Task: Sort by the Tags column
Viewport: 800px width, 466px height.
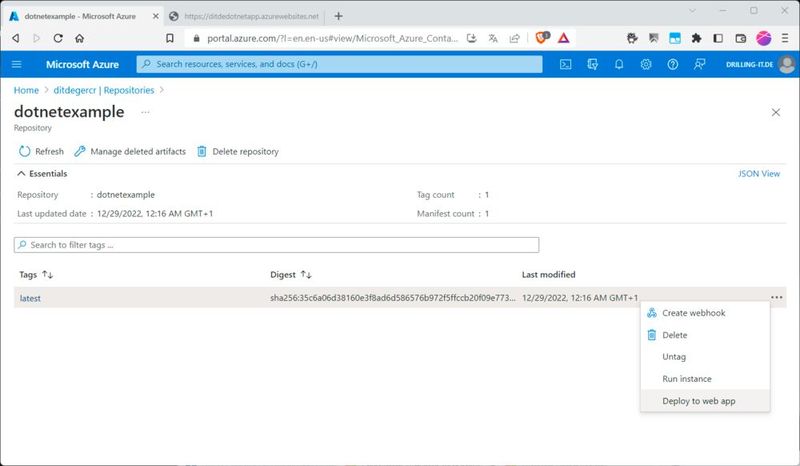Action: pyautogui.click(x=36, y=275)
